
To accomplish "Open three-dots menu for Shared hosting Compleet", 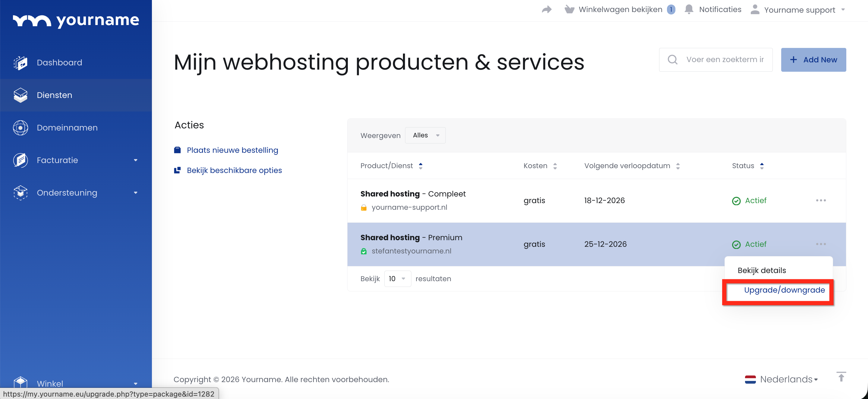I will [821, 200].
